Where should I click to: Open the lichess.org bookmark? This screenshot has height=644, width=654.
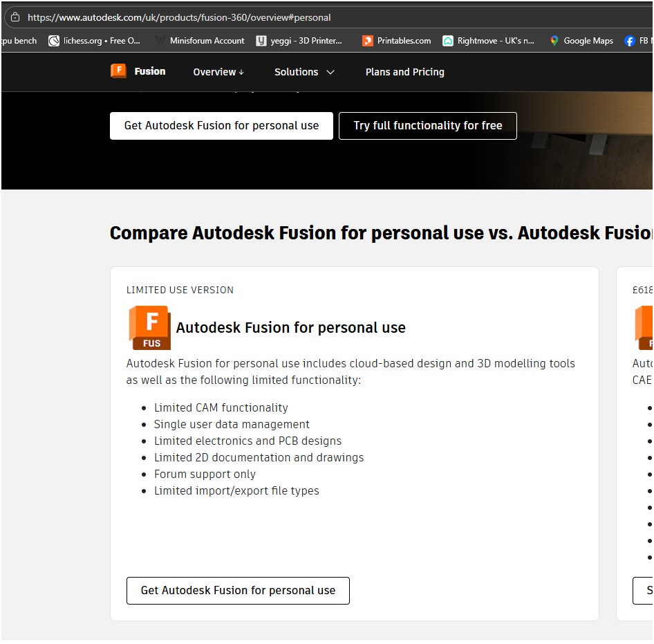point(94,41)
